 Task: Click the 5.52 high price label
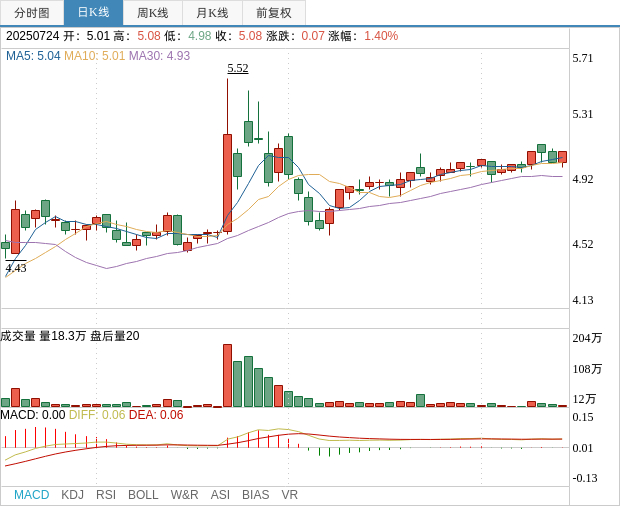pyautogui.click(x=238, y=68)
